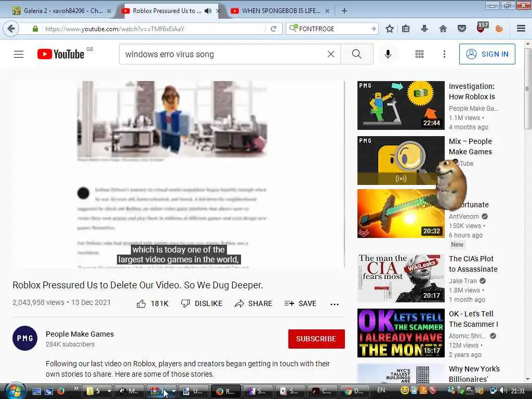Click the SIGN IN button
532x399 pixels.
tap(487, 54)
